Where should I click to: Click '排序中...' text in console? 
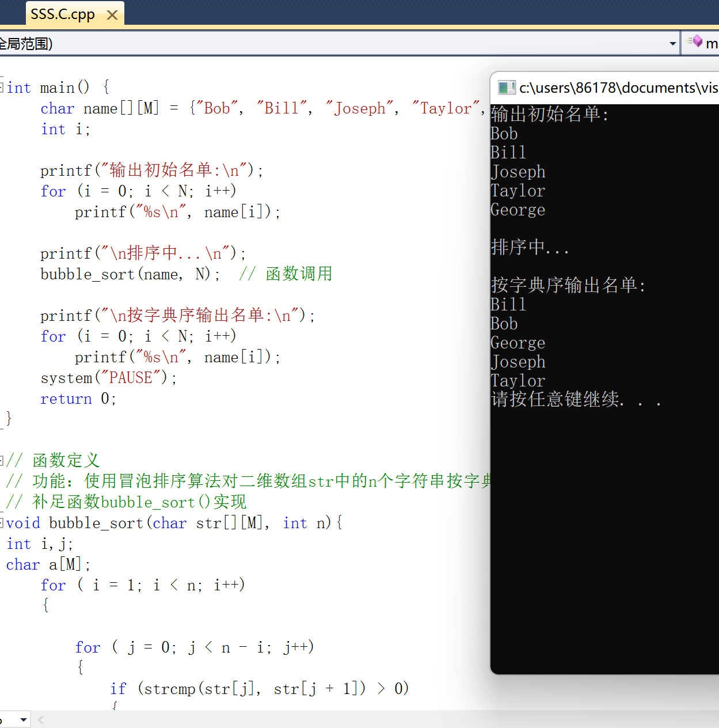coord(530,247)
